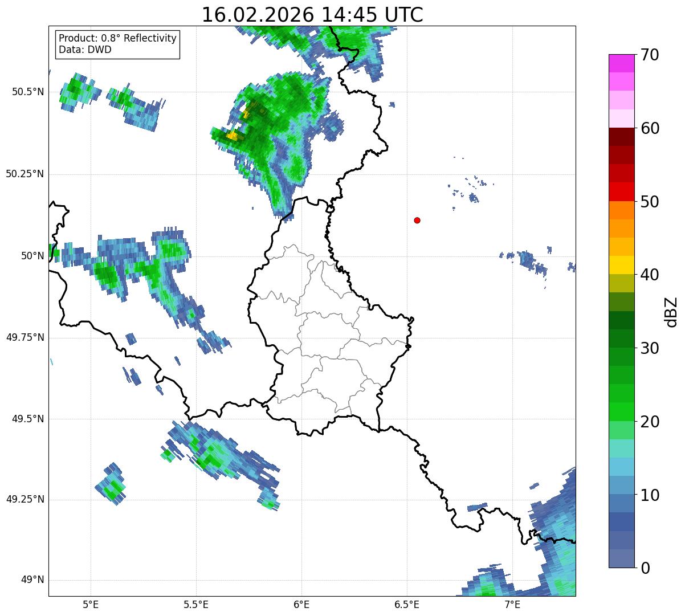Click the 50.5°N latitude label
The width and height of the screenshot is (685, 616).
(x=28, y=92)
